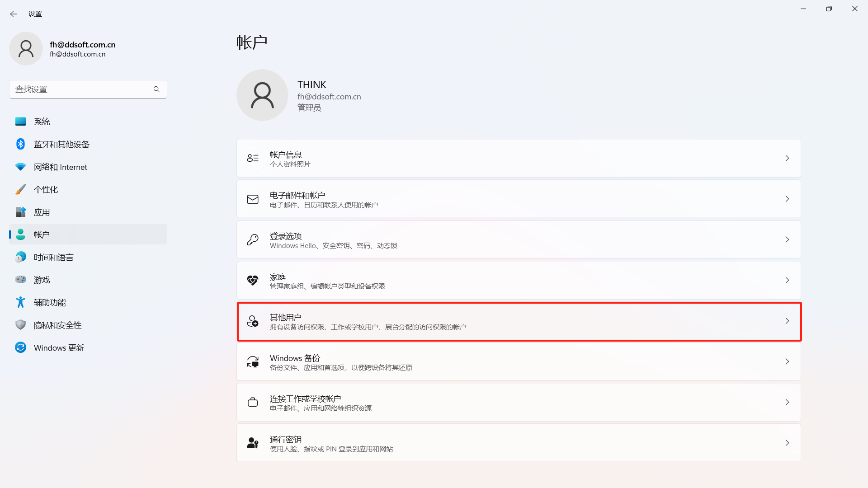Click the THINK user name text
Viewport: 868px width, 488px height.
[312, 84]
